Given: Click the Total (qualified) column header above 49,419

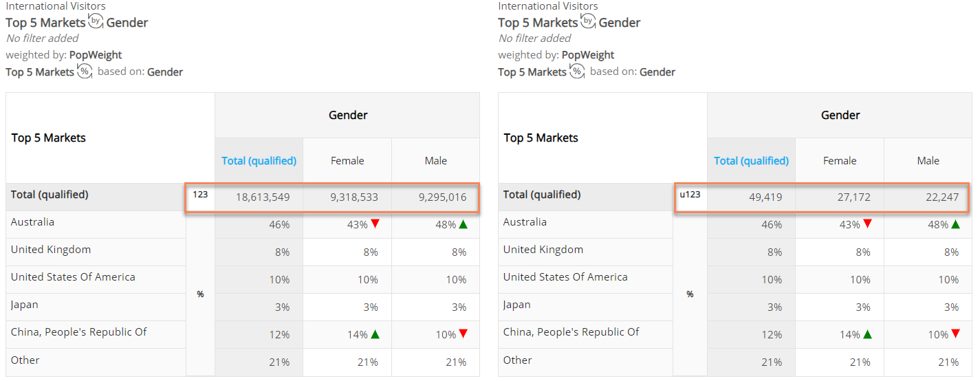Looking at the screenshot, I should pos(751,160).
